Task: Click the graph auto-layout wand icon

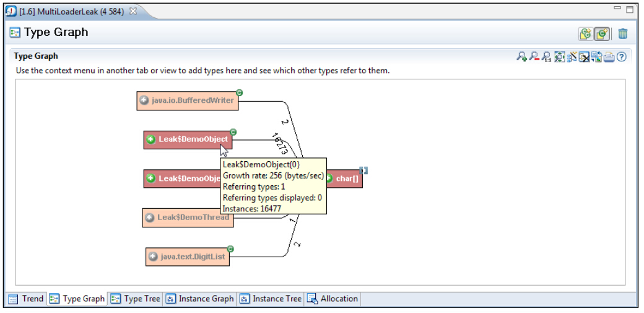Action: [572, 57]
